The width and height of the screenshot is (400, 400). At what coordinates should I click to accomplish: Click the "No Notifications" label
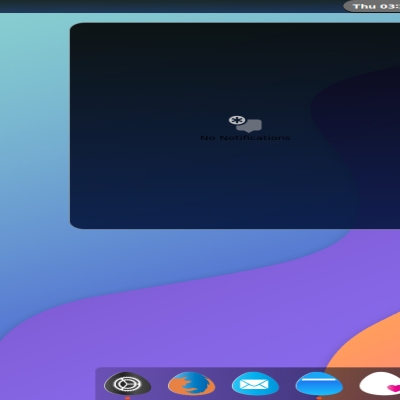pyautogui.click(x=245, y=138)
